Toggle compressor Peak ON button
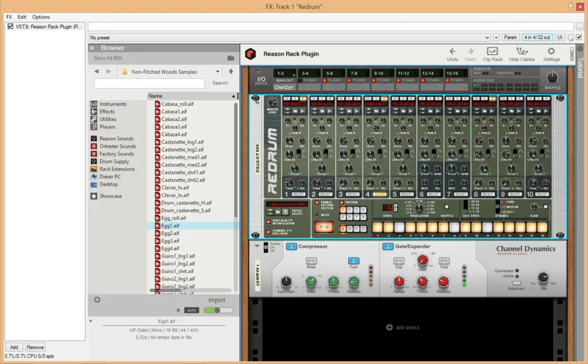The height and width of the screenshot is (364, 588). point(311,261)
